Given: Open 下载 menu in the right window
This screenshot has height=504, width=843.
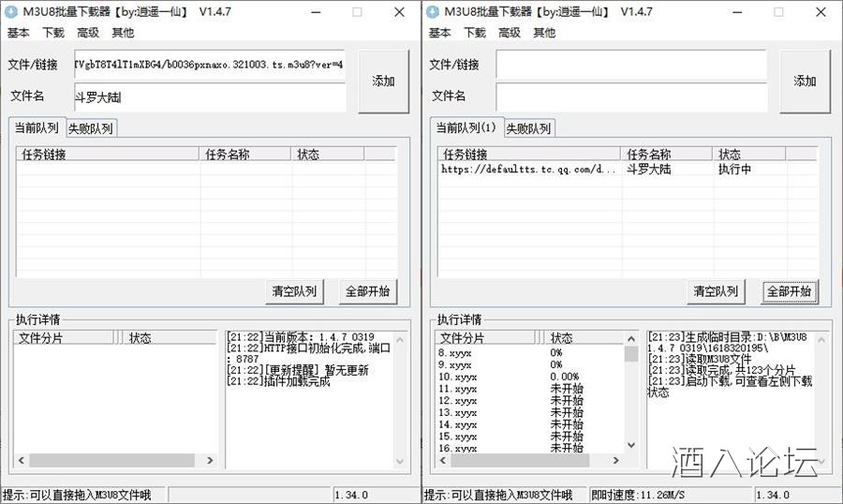Looking at the screenshot, I should click(474, 33).
